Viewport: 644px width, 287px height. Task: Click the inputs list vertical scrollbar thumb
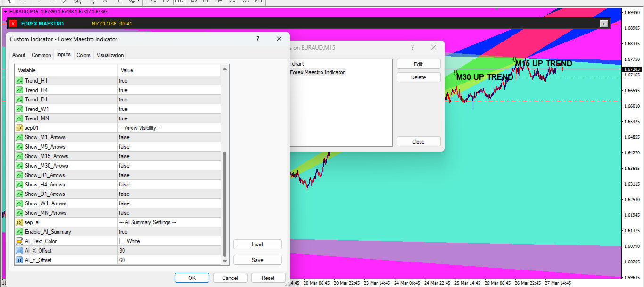(225, 203)
